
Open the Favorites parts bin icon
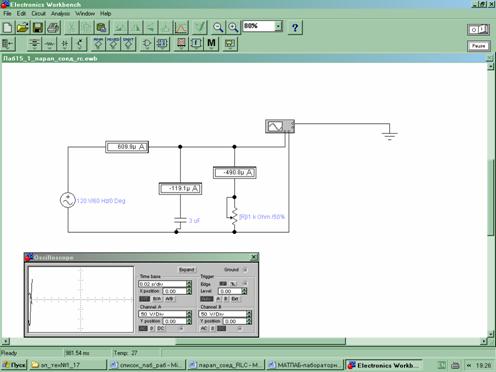8,44
